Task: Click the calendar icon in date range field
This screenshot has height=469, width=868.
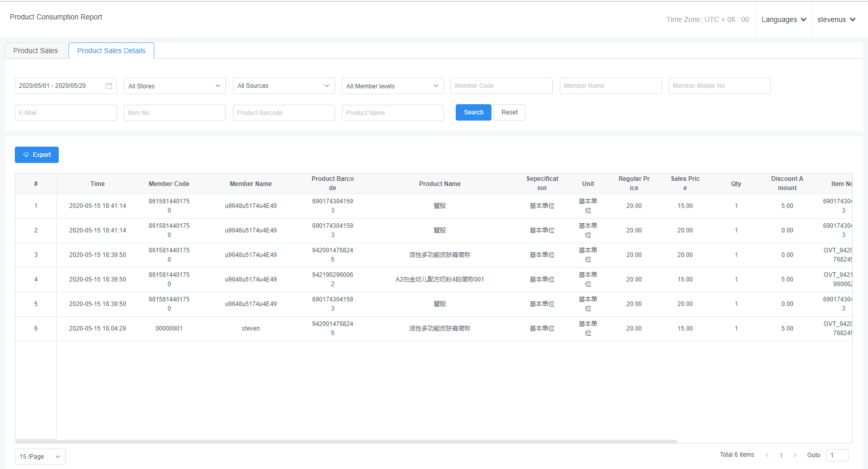Action: point(109,86)
